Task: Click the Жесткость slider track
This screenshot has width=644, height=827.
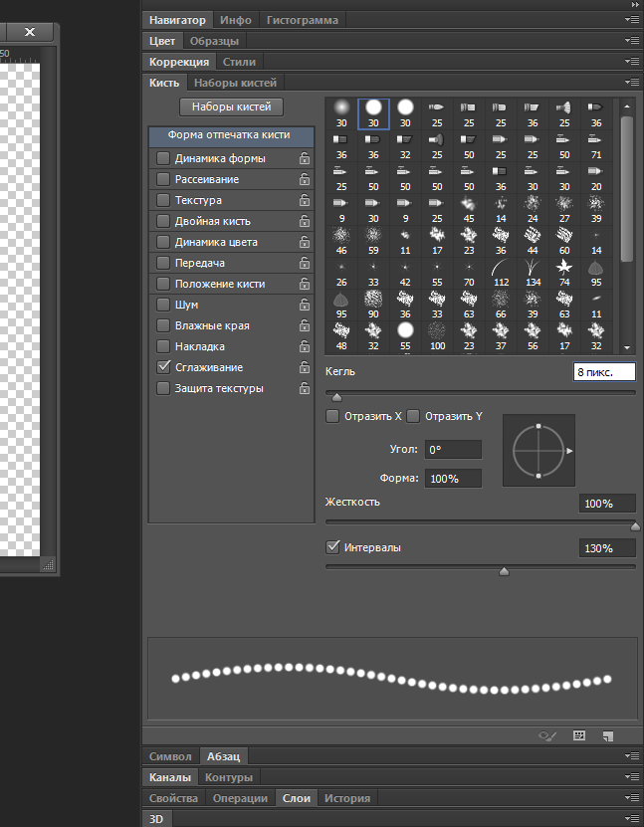Action: click(478, 520)
